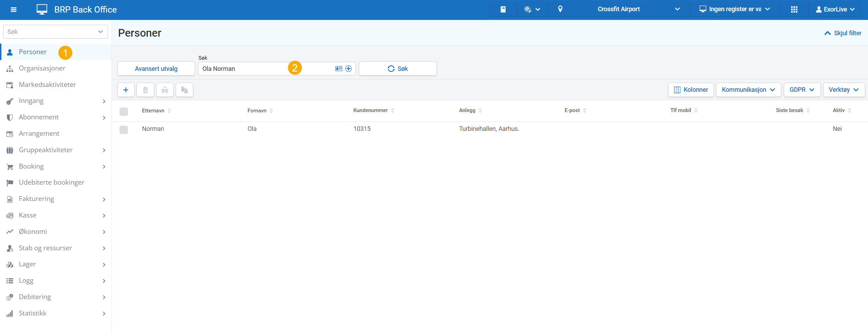This screenshot has width=868, height=333.
Task: Toggle the select-all header checkbox
Action: pyautogui.click(x=124, y=112)
